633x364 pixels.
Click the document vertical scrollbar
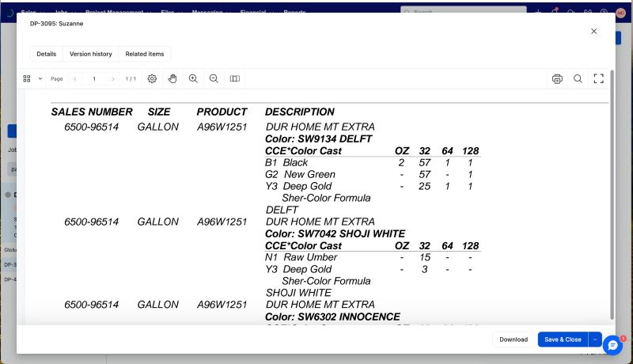pos(612,195)
